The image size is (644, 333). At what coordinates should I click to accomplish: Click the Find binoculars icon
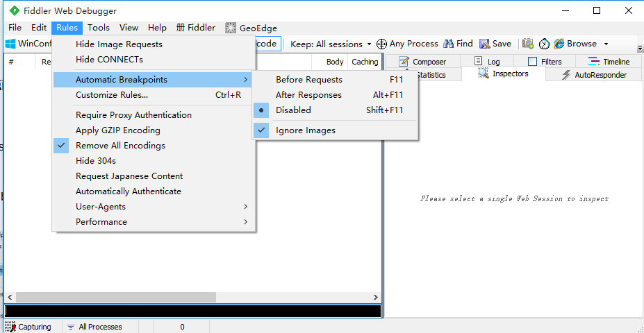tap(449, 44)
